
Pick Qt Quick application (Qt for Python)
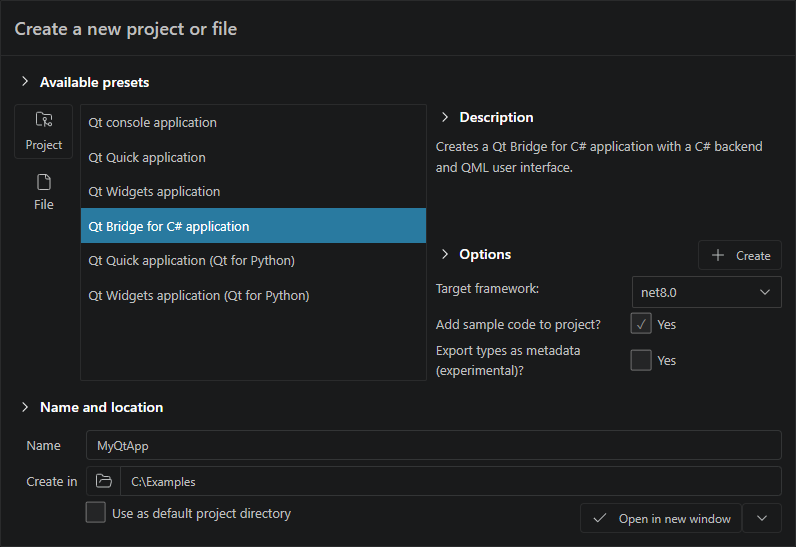[253, 260]
